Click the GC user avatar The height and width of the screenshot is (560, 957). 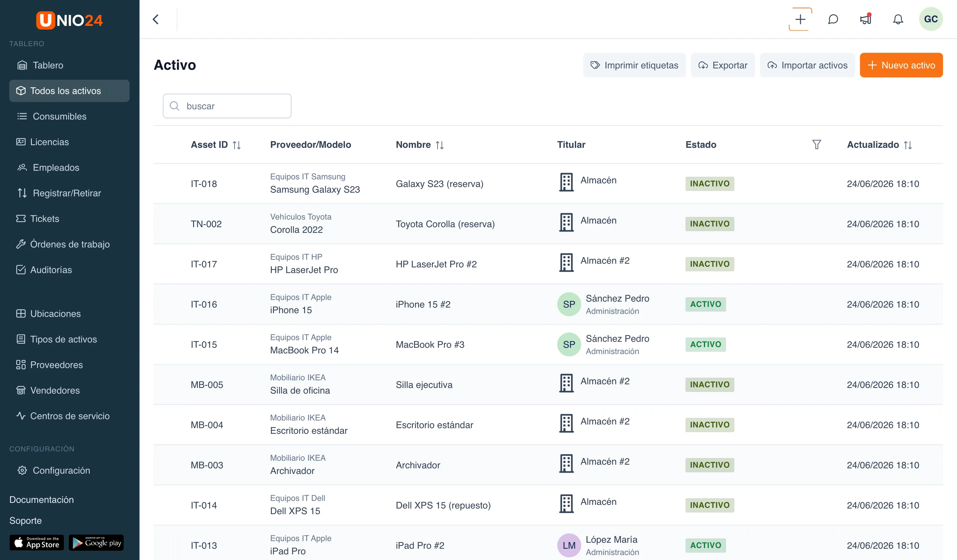coord(930,19)
